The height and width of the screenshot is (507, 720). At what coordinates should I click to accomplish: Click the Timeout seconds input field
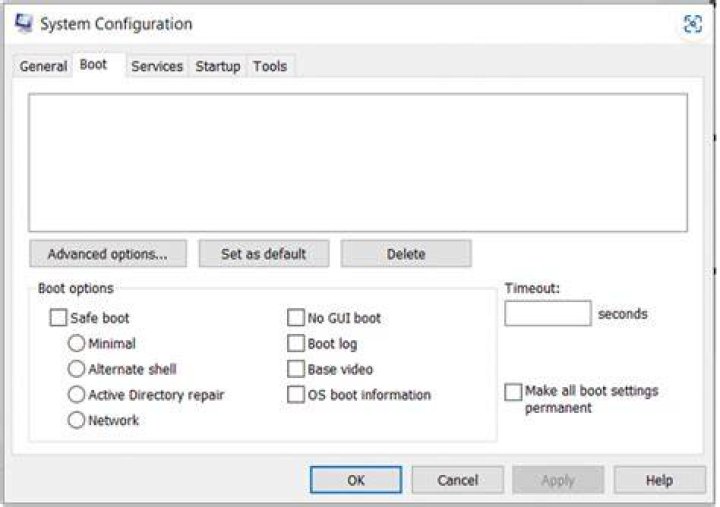(x=548, y=314)
